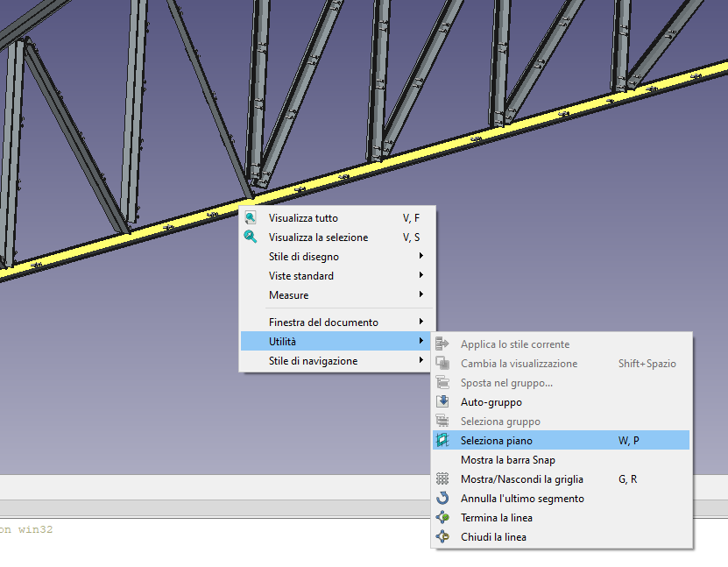Open the Finestra del documento entry

tap(337, 322)
